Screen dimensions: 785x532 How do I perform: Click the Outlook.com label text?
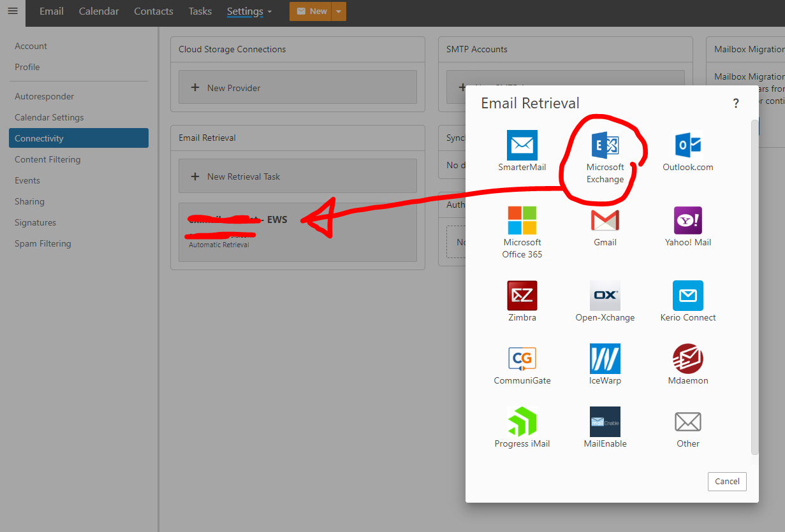click(x=688, y=168)
